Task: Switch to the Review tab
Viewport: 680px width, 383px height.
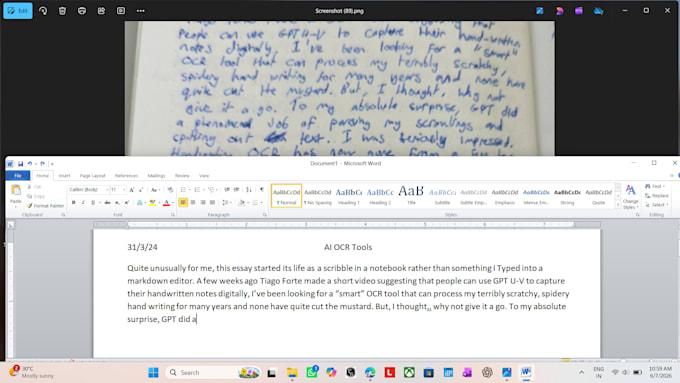Action: coord(182,176)
